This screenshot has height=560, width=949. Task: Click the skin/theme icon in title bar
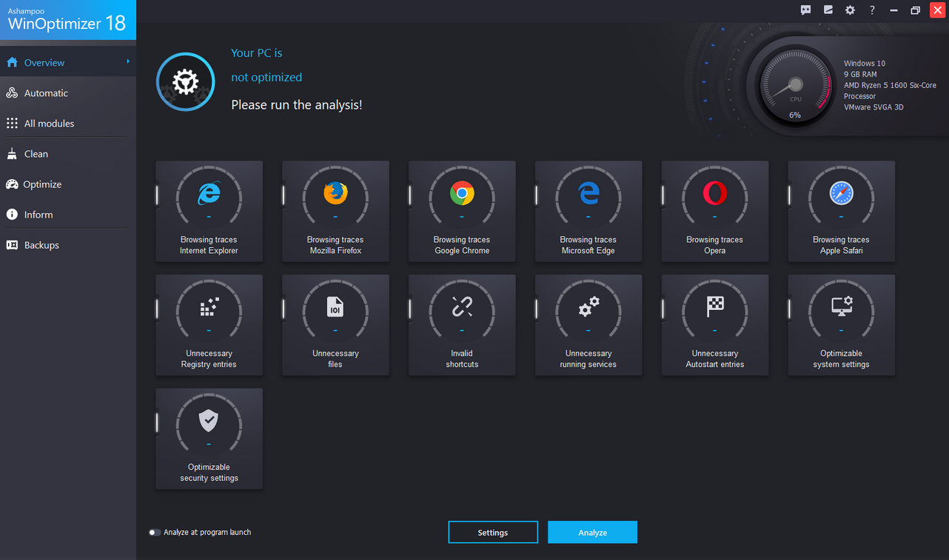(828, 10)
